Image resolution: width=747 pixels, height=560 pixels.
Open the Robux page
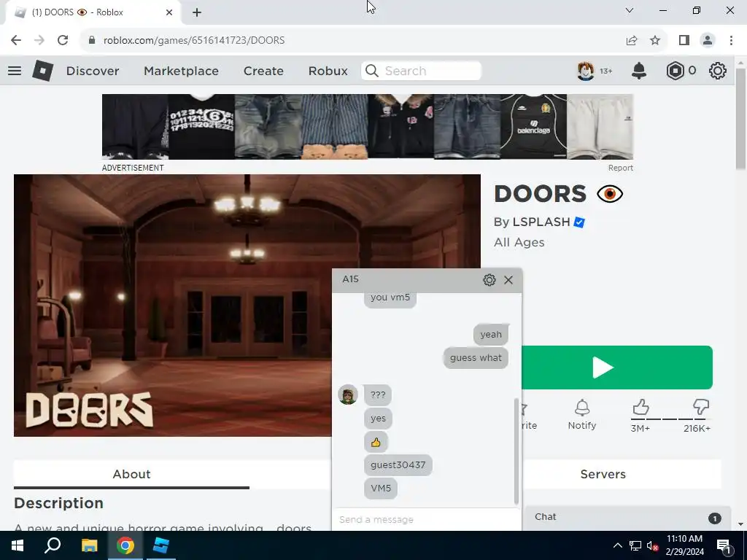328,71
